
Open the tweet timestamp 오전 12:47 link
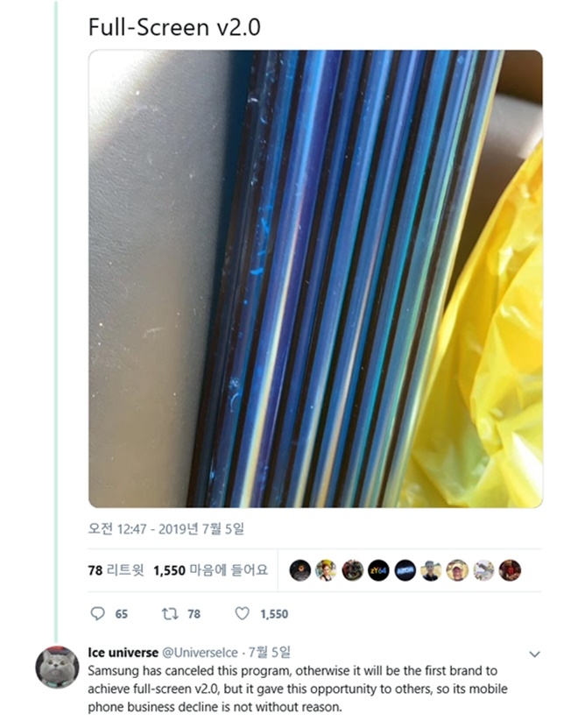(x=166, y=529)
